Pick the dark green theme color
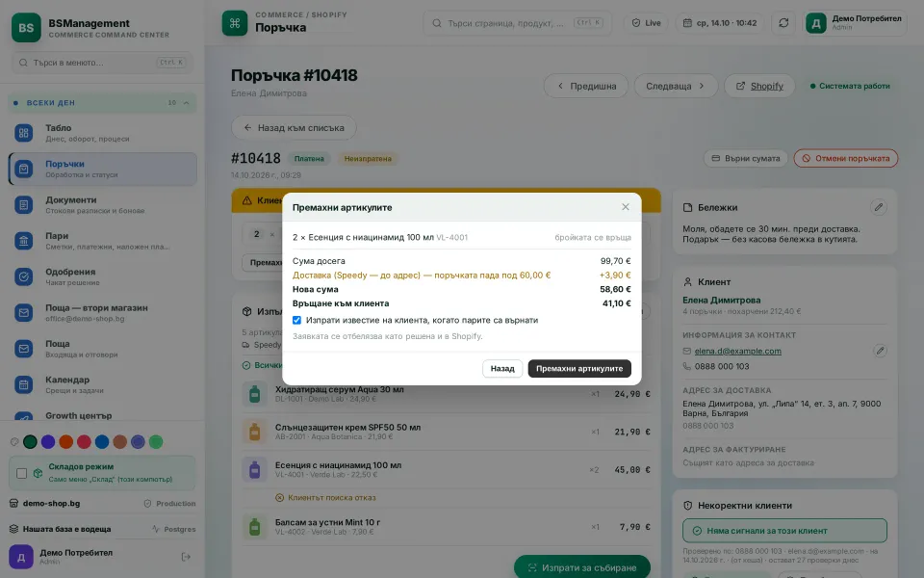Viewport: 924px width, 578px height. pyautogui.click(x=30, y=442)
